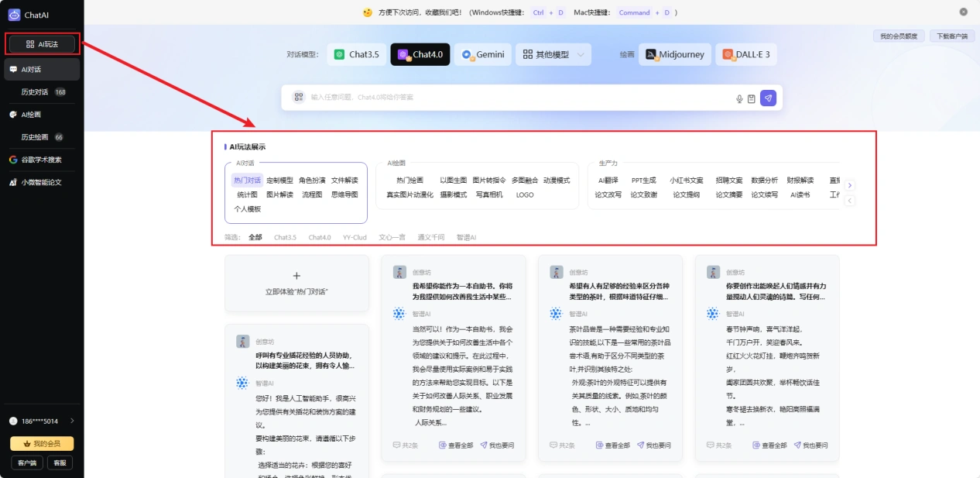Click the ChatAI robot logo icon

coord(15,15)
